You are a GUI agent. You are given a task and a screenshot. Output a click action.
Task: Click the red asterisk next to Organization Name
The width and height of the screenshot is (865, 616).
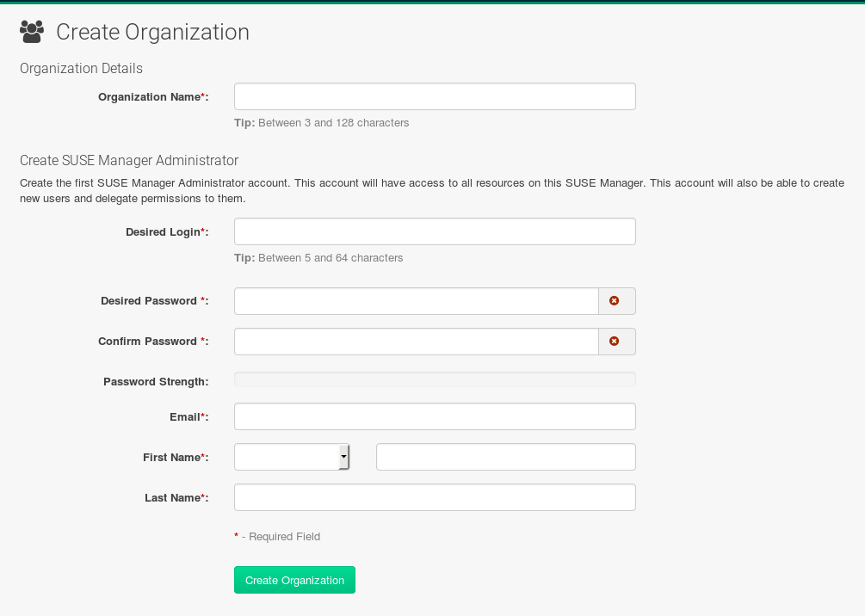point(203,96)
